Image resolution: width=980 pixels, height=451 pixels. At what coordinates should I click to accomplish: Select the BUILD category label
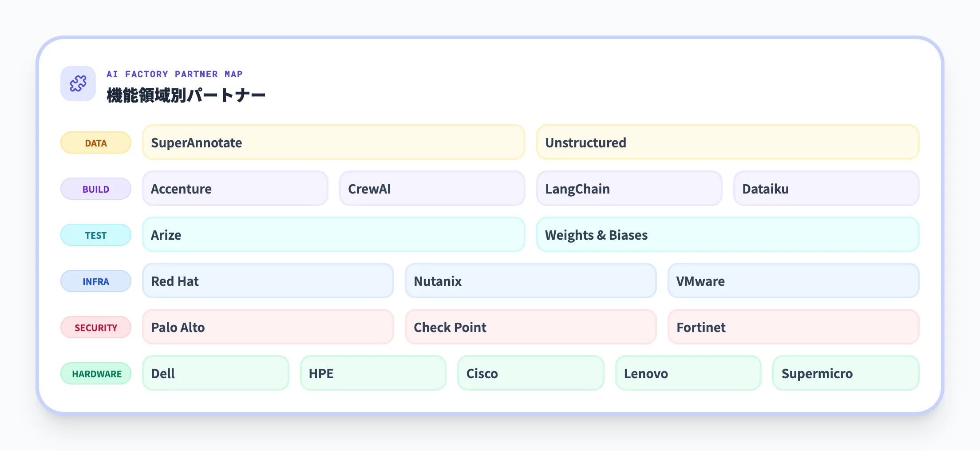tap(96, 189)
